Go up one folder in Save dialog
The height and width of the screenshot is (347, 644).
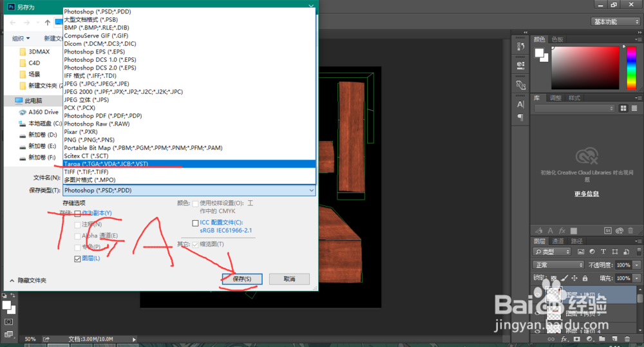[x=48, y=23]
